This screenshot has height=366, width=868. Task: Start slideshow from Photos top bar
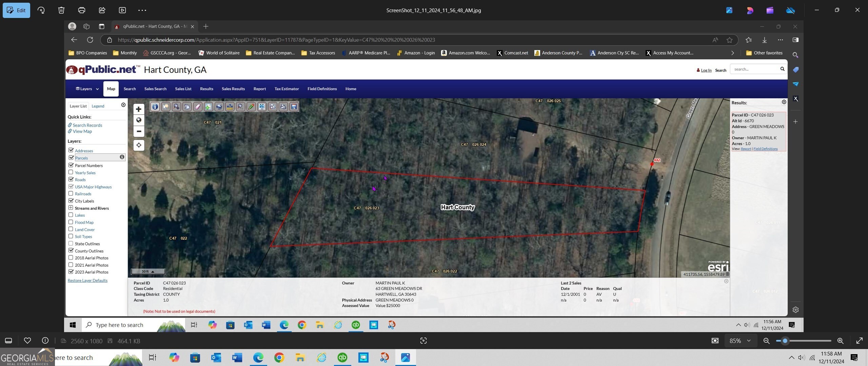tap(122, 10)
